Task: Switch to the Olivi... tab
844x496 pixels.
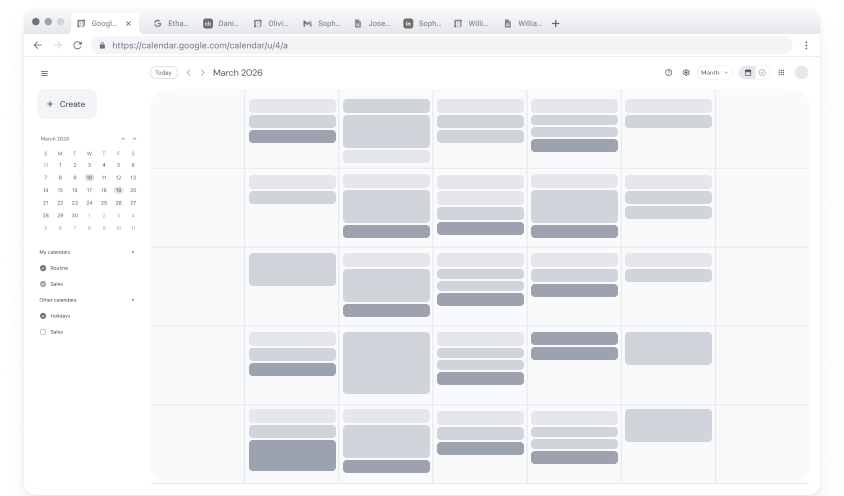Action: [271, 24]
